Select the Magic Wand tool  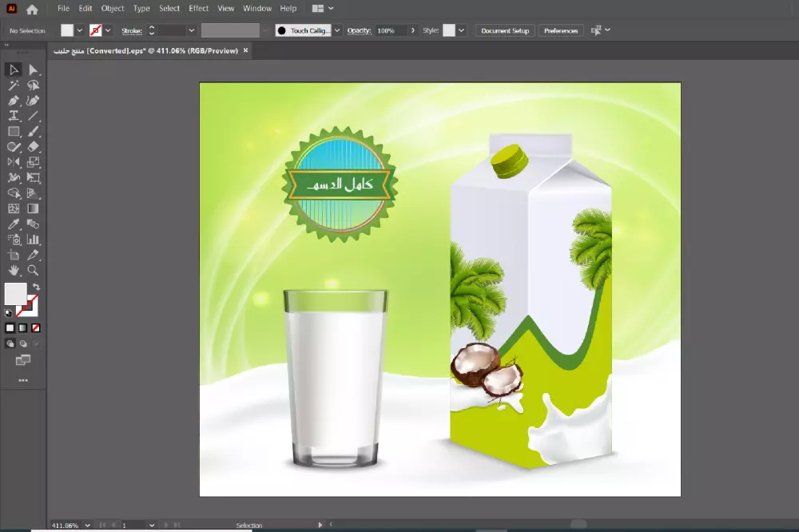tap(14, 85)
